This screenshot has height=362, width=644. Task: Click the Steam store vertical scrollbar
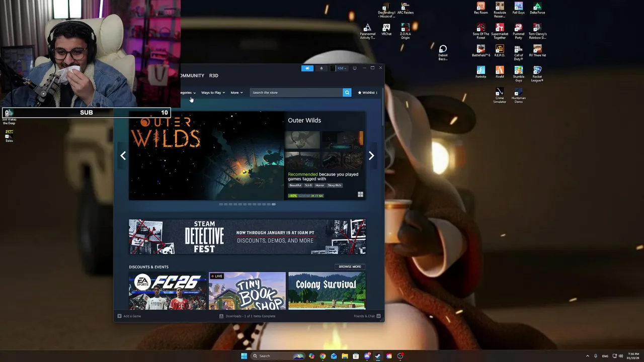[382, 108]
